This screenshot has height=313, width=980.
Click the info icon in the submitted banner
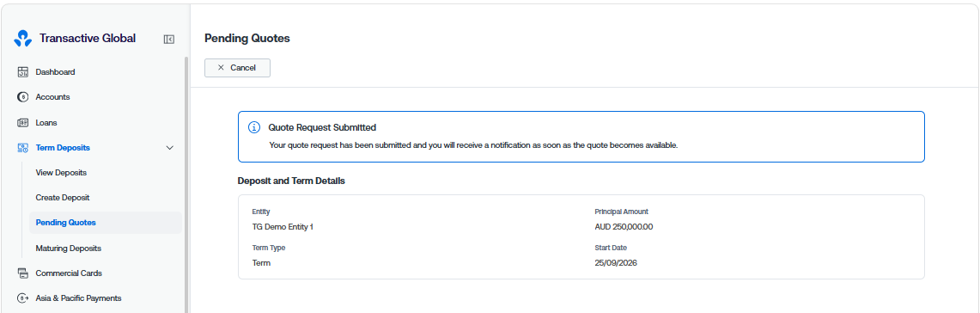(x=254, y=127)
